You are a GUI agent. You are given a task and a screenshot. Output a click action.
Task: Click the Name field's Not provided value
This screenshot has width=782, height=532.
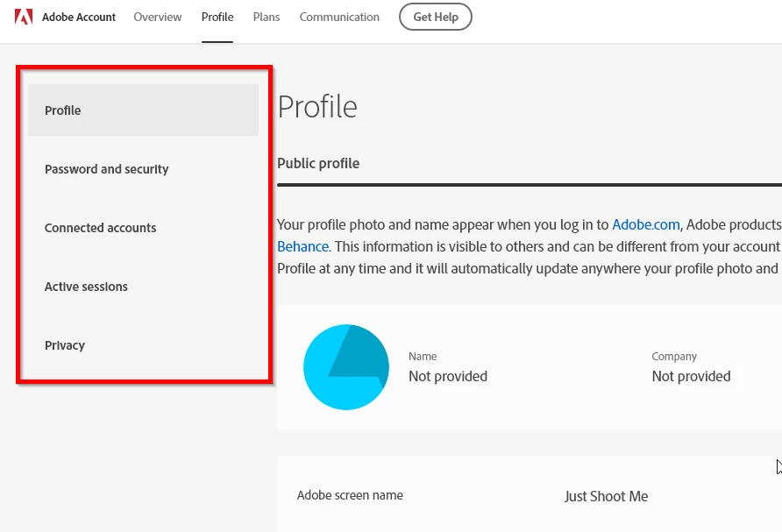coord(448,377)
